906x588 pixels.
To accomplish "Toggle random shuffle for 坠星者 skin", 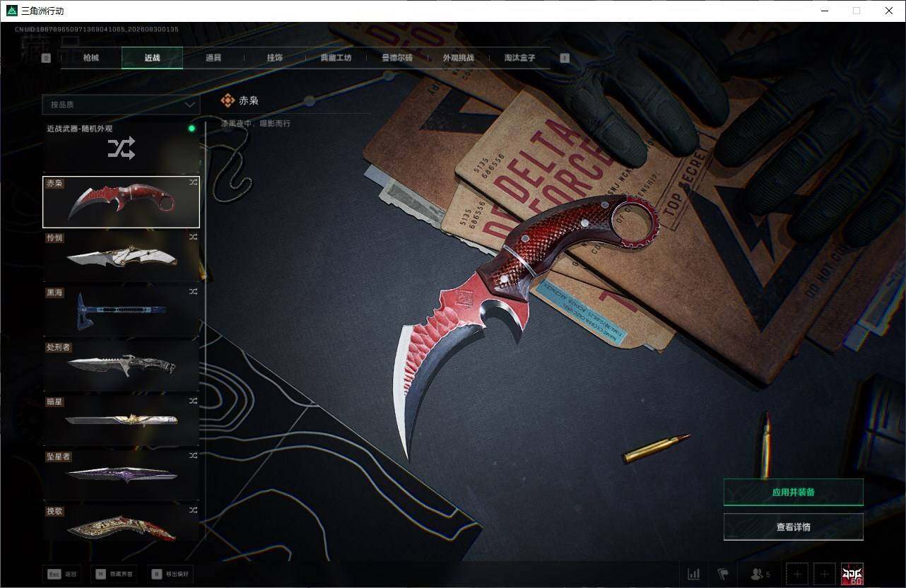I will click(x=193, y=456).
